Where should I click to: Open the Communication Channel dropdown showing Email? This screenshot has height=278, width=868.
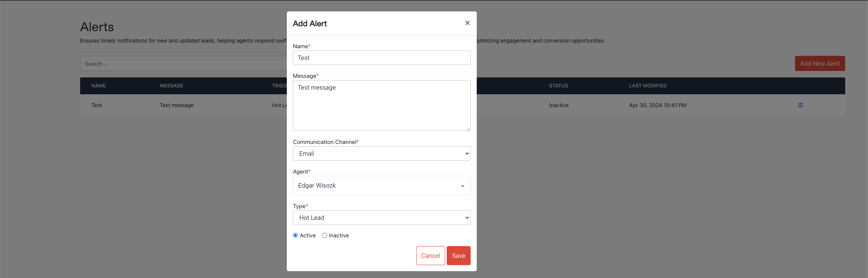[381, 153]
